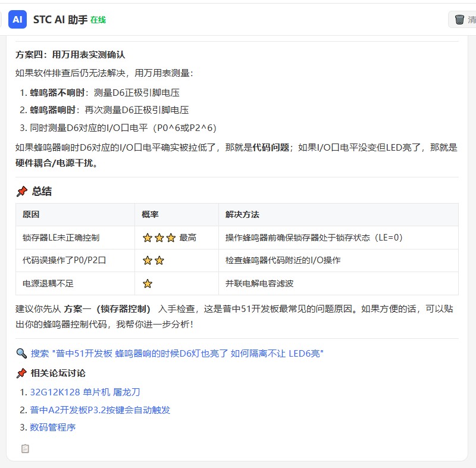The width and height of the screenshot is (476, 468).
Task: Open the forum link 32G12K128 单片机 屠龙刀
Action: pos(85,392)
